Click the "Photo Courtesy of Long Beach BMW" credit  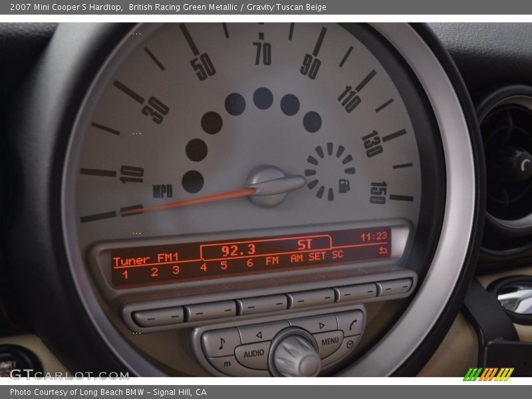tap(77, 392)
